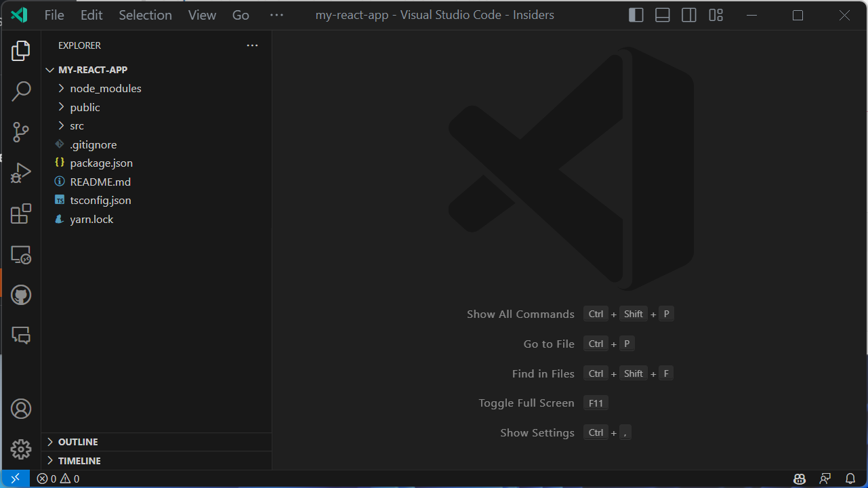
Task: Expand the node_modules folder
Action: (x=105, y=88)
